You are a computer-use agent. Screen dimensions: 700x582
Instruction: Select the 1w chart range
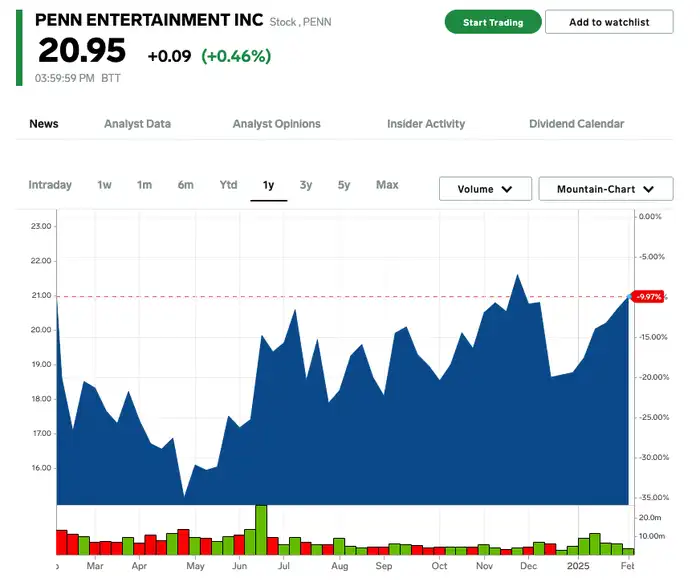(104, 185)
